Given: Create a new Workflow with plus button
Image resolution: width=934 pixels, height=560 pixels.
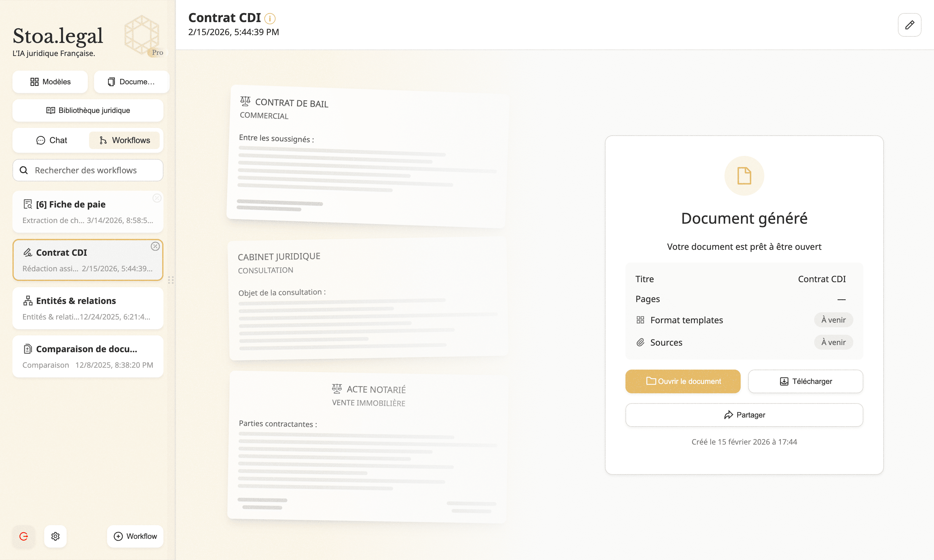Looking at the screenshot, I should 135,536.
